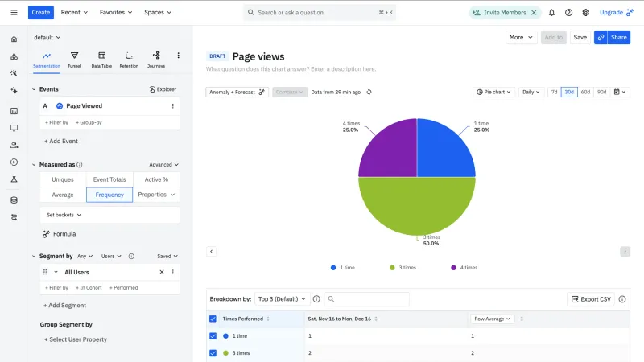Screen dimensions: 644x362
Task: Save the chart
Action: [580, 37]
